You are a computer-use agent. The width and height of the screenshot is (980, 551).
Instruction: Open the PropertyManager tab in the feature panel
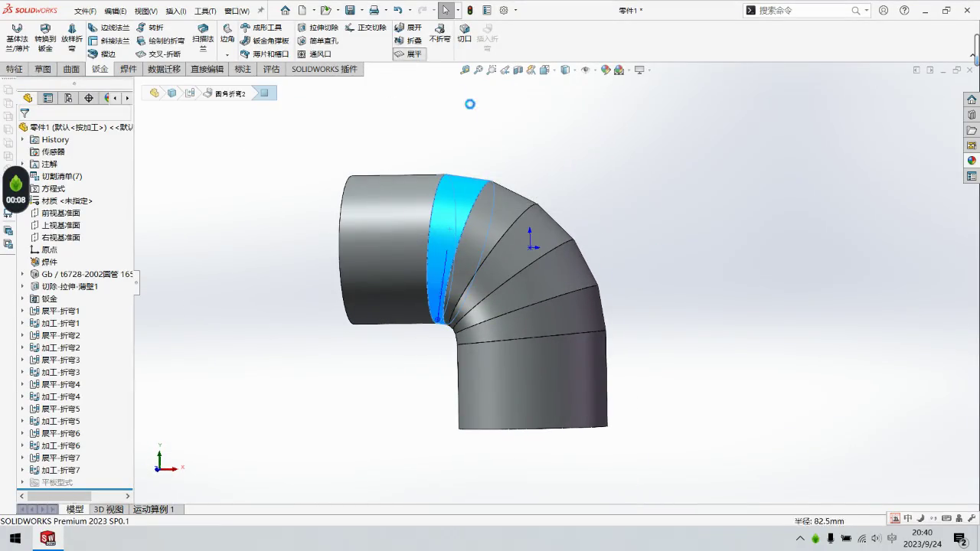pos(48,98)
